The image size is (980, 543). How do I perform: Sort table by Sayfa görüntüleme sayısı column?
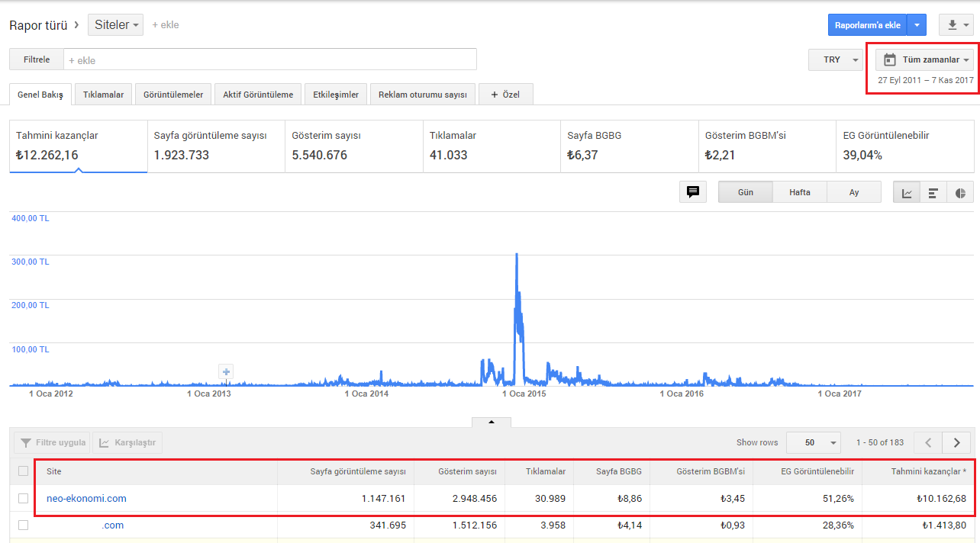(x=357, y=471)
